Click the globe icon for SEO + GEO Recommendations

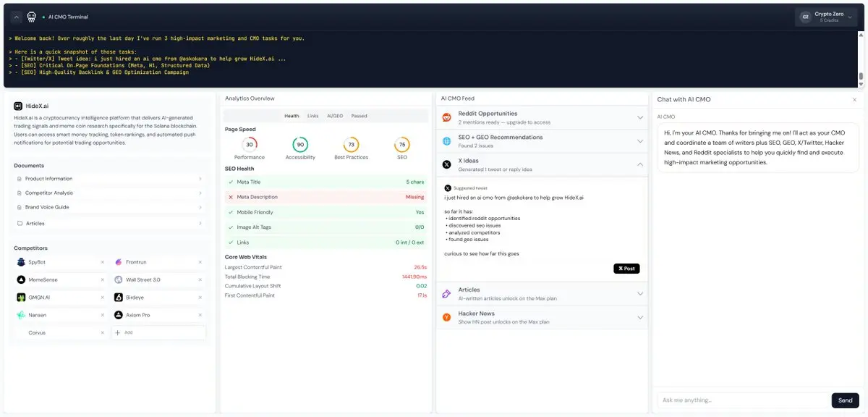[446, 141]
